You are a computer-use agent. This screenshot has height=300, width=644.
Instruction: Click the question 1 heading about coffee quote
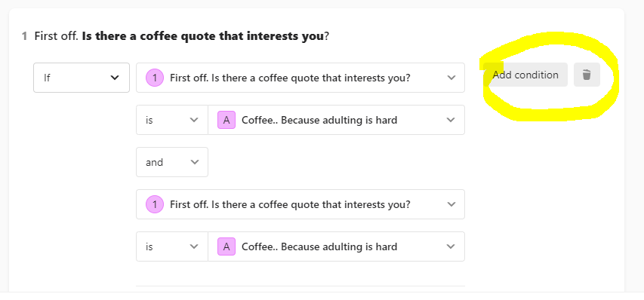181,36
